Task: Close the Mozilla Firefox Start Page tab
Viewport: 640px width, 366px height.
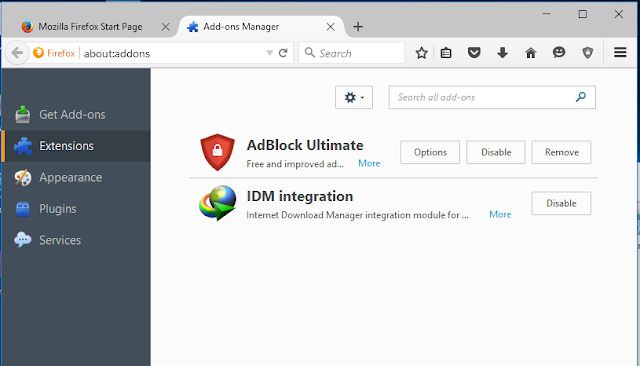Action: [x=165, y=27]
